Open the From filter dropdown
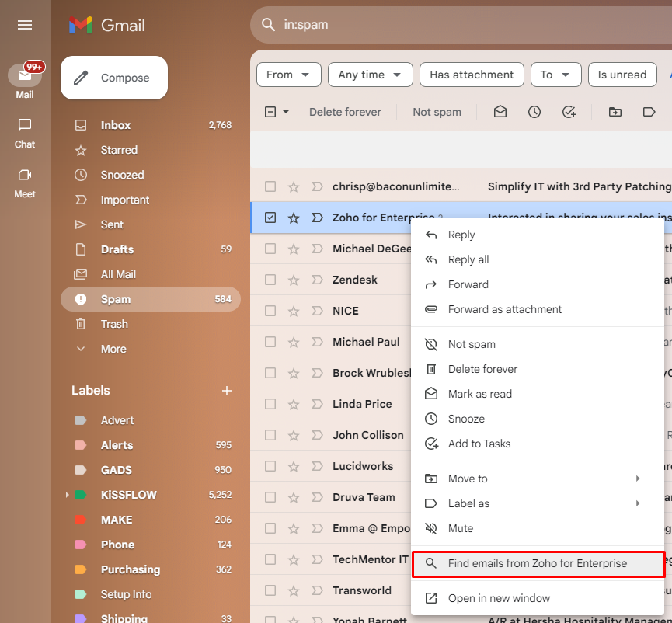Screen dimensions: 672x623 click(288, 75)
